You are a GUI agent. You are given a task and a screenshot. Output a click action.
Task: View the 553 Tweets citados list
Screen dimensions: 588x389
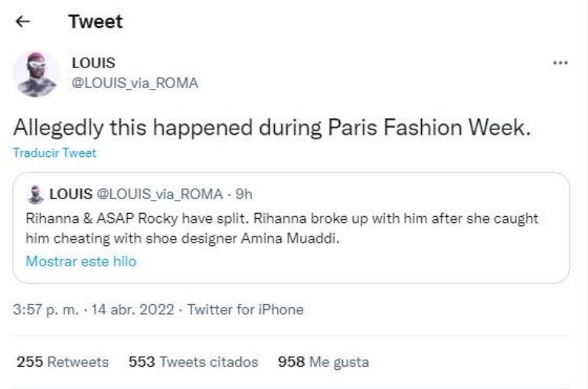point(193,361)
